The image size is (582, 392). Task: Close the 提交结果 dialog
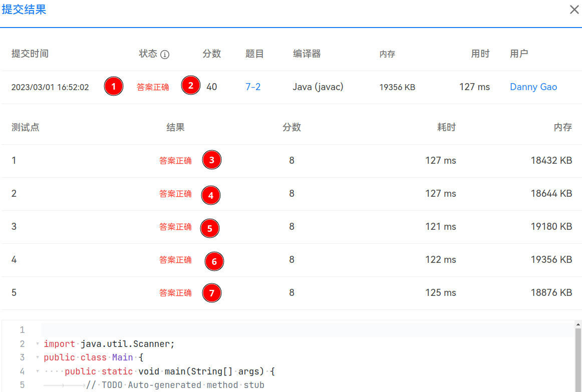pyautogui.click(x=574, y=10)
